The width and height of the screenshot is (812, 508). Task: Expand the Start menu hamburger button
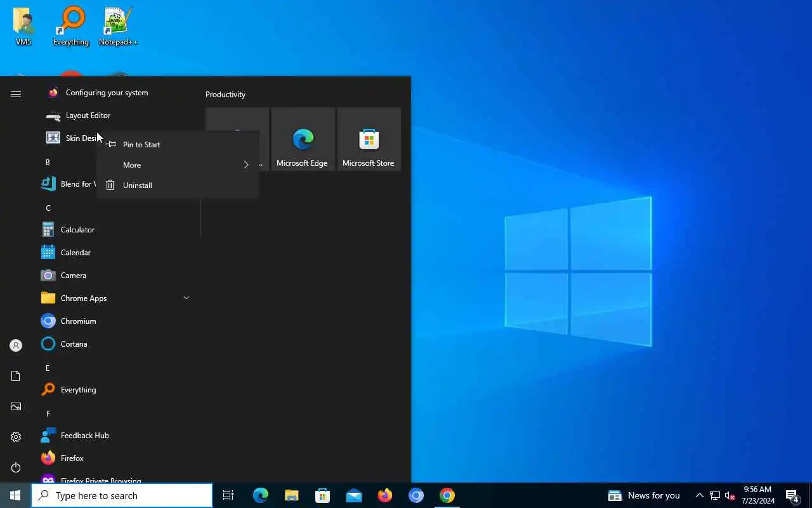[16, 94]
